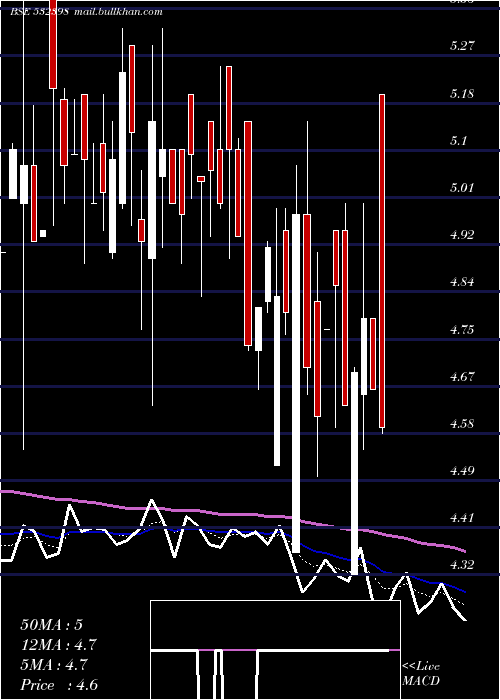Select the 4.75 price level label
500x700 pixels.
pyautogui.click(x=462, y=329)
